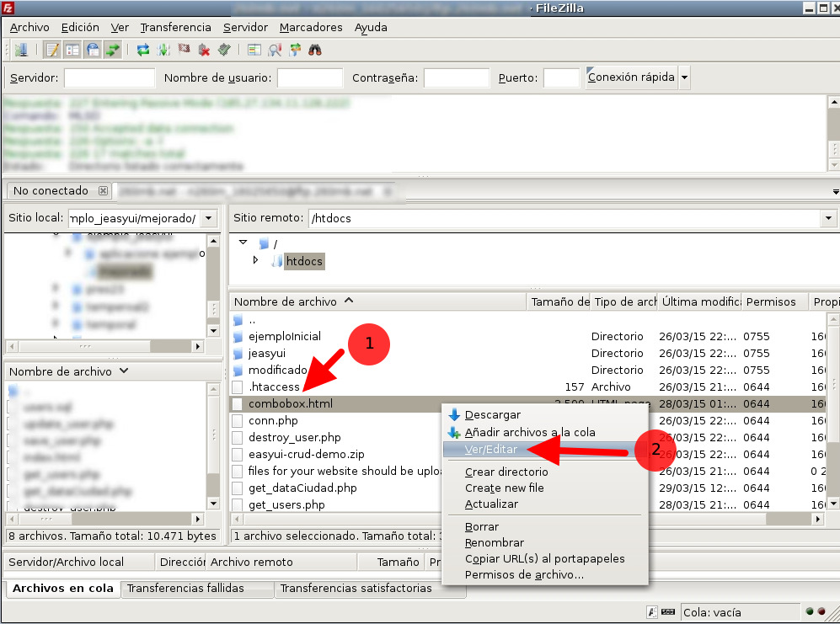Choose Ver/Editar in the context menu
This screenshot has height=624, width=840.
point(545,450)
